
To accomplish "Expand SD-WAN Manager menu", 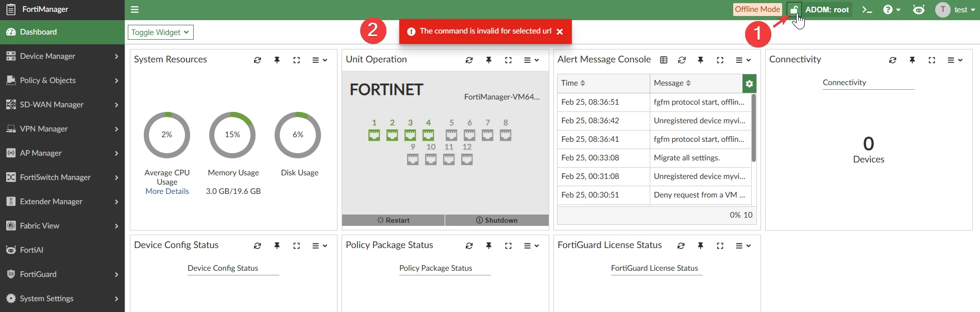I will tap(62, 105).
